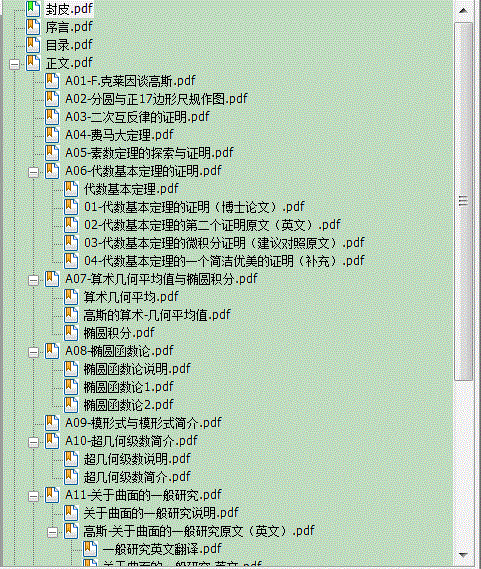Viewport: 481px width, 569px height.
Task: Click the bookmark icon next to 序言.pdf
Action: point(33,27)
